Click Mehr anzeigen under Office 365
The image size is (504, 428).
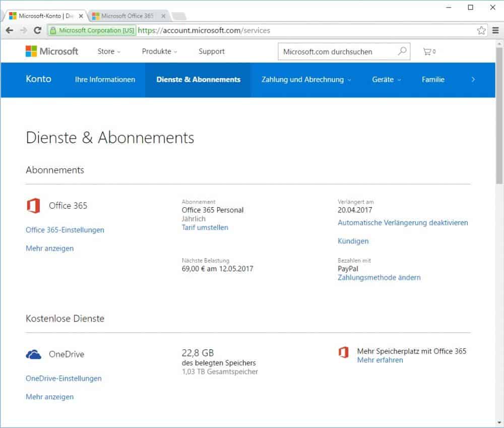point(49,248)
